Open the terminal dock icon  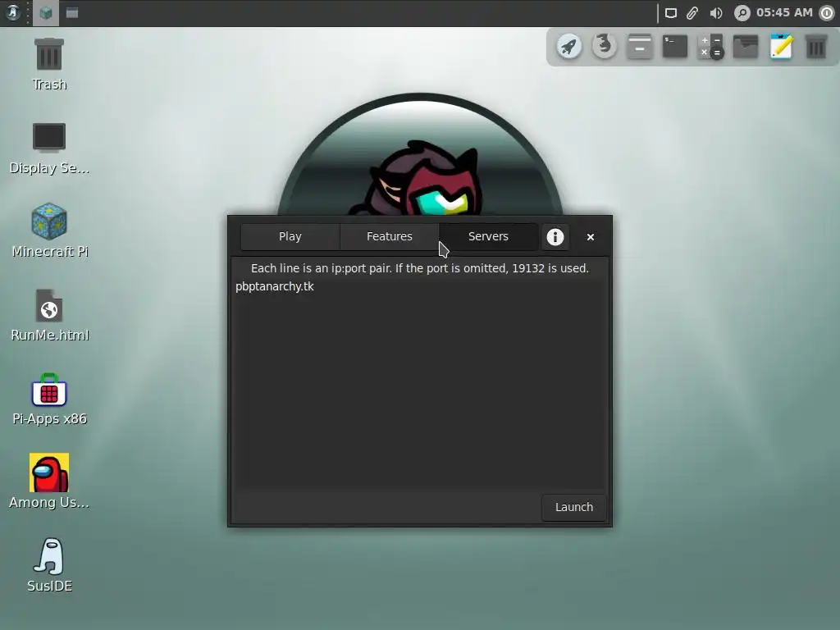click(675, 47)
